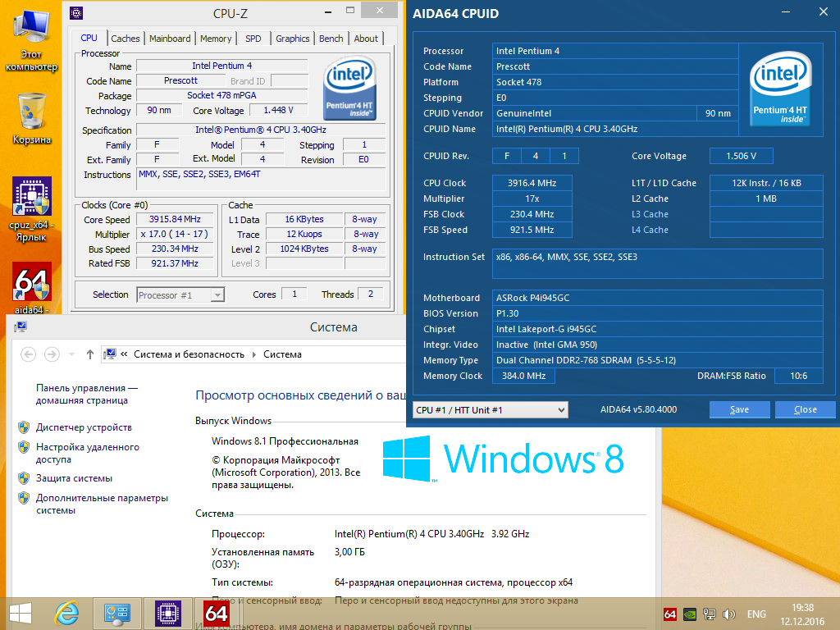Switch to Control Panel taskbar item
The width and height of the screenshot is (840, 630).
coord(116,614)
